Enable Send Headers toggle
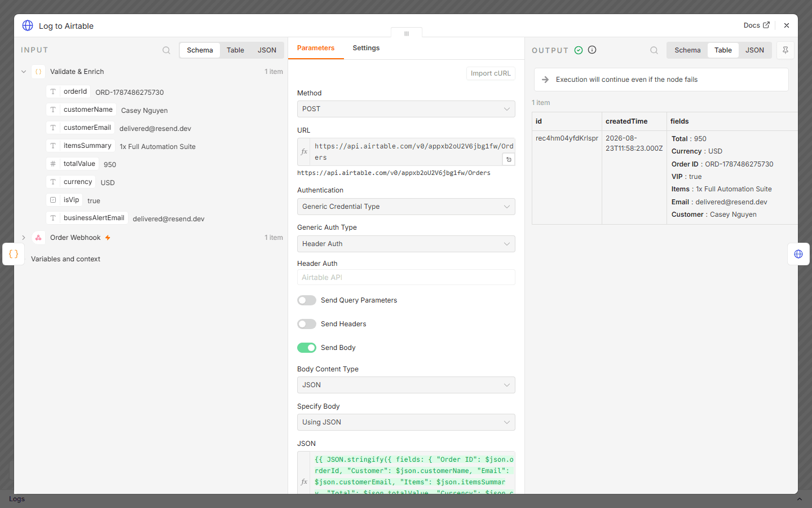 pyautogui.click(x=307, y=324)
